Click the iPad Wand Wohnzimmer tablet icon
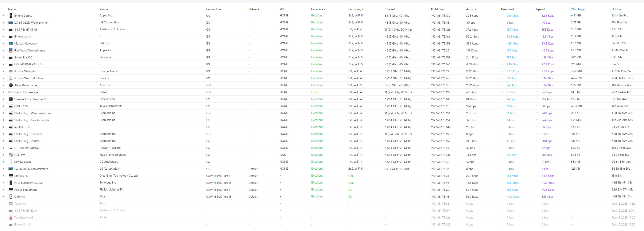This screenshot has width=644, height=231. click(11, 50)
